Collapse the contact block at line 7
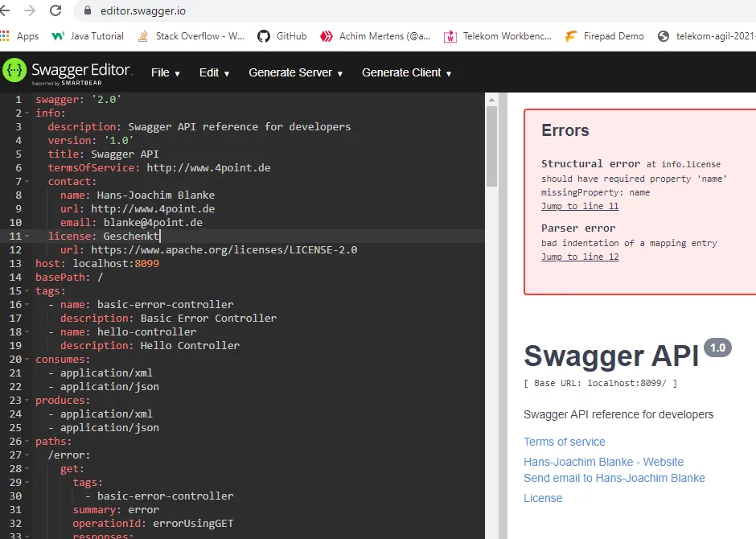Image resolution: width=756 pixels, height=539 pixels. click(27, 181)
